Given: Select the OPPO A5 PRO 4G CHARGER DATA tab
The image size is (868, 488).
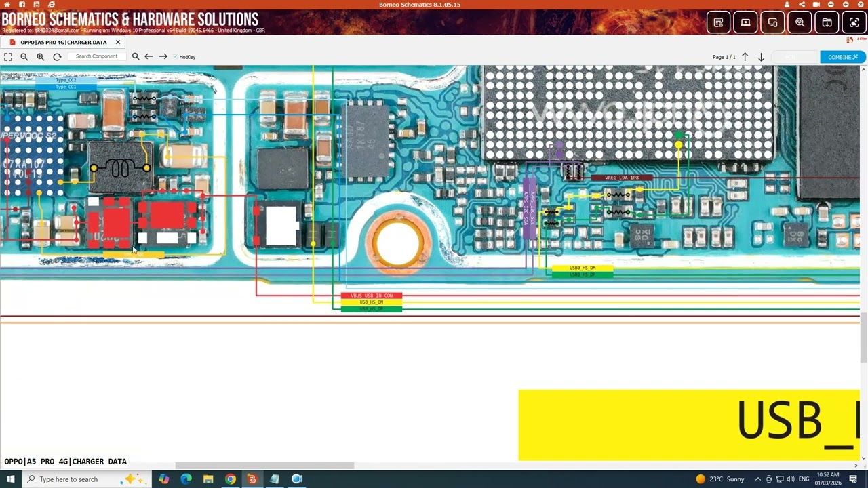Looking at the screenshot, I should point(63,42).
